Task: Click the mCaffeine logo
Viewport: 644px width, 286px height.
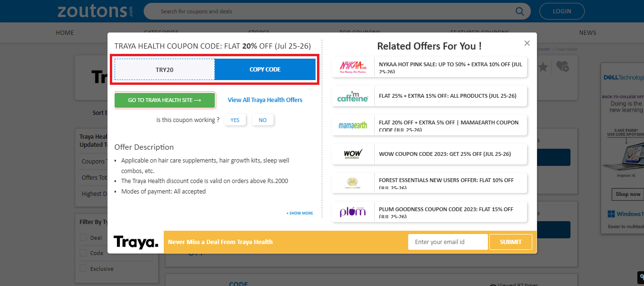Action: [x=353, y=96]
